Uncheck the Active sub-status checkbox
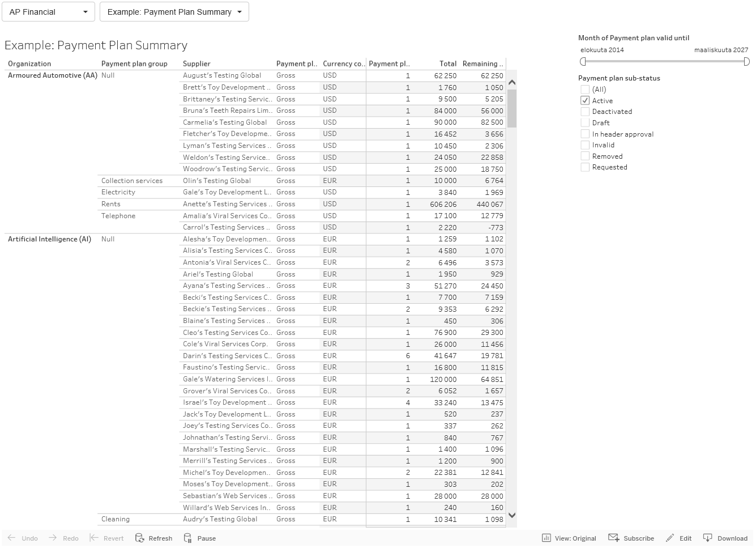 click(585, 100)
